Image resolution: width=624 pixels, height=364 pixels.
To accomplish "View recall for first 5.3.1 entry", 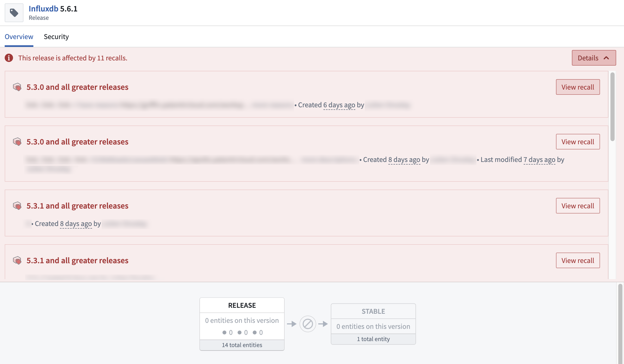I will pos(578,206).
